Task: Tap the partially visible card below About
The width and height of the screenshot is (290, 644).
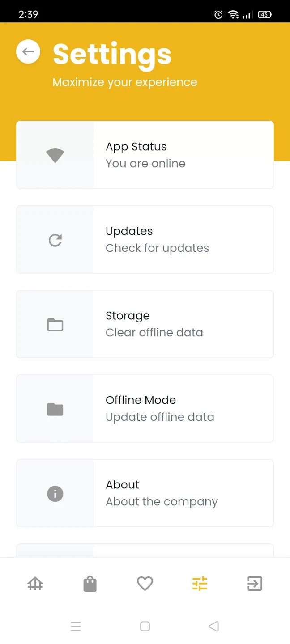Action: coord(145,551)
